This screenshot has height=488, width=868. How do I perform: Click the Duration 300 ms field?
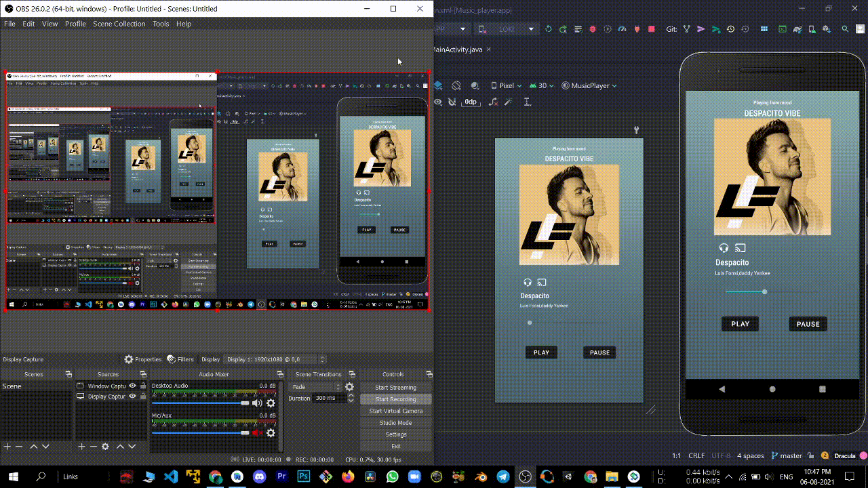point(329,398)
